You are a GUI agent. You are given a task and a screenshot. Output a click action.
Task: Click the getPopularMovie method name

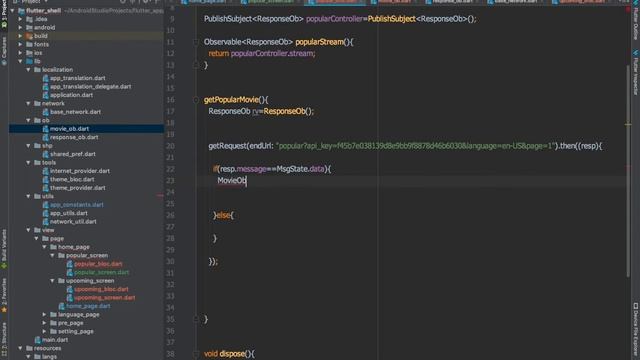(x=231, y=100)
